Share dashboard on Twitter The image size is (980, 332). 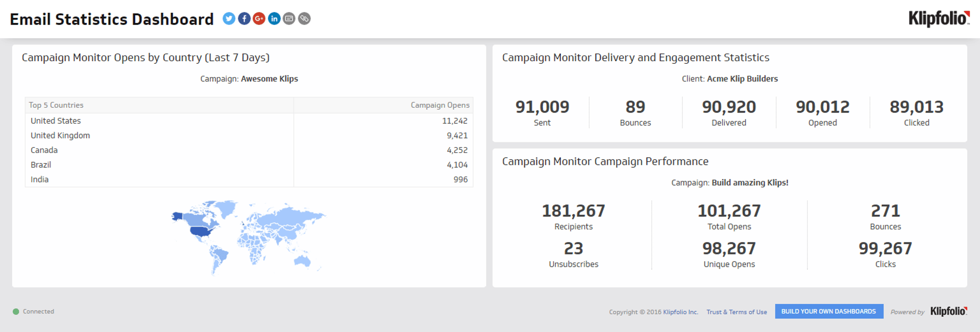point(229,19)
